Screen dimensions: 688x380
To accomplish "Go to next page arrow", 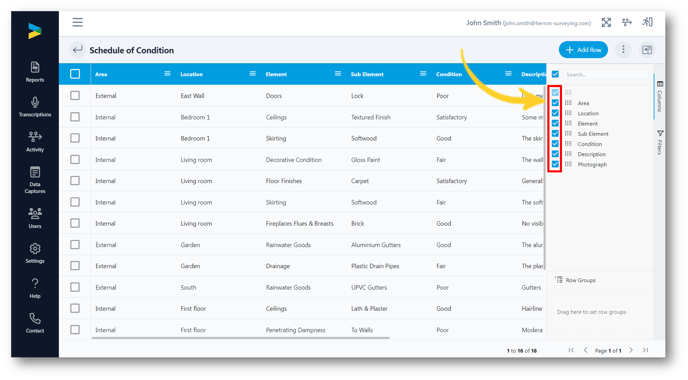I will coord(631,350).
